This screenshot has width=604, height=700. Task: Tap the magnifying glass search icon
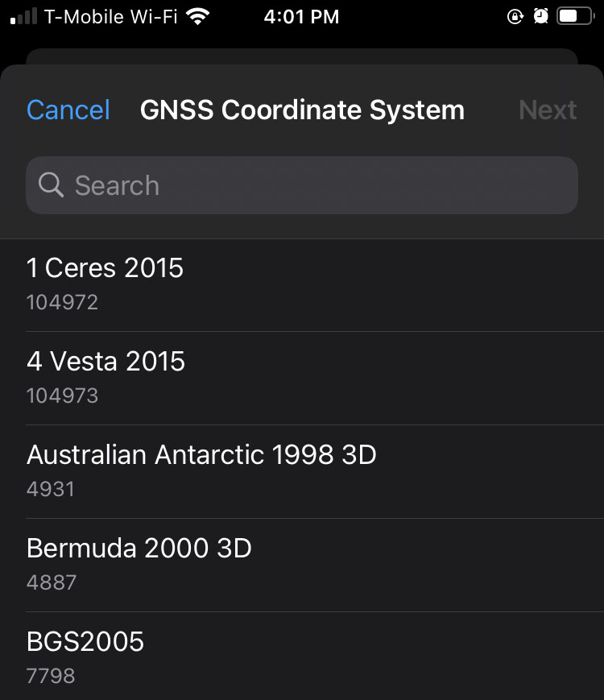pos(51,185)
